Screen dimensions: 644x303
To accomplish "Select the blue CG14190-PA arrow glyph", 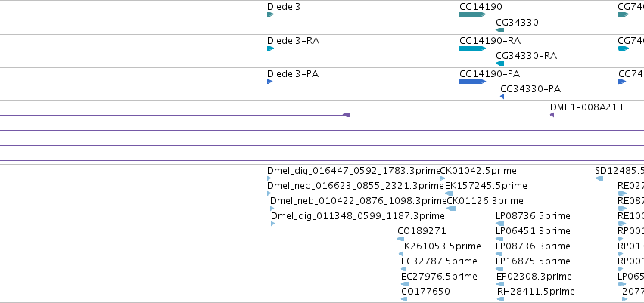I will tap(472, 82).
